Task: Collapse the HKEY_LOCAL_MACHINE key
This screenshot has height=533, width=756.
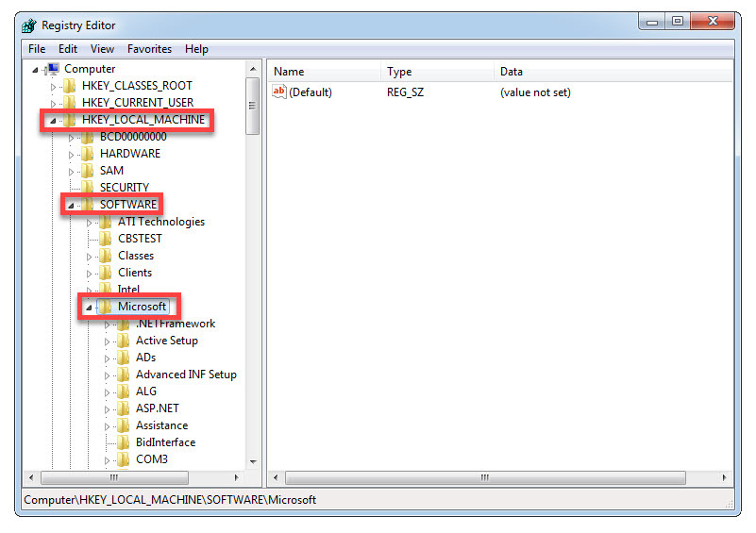Action: 53,121
